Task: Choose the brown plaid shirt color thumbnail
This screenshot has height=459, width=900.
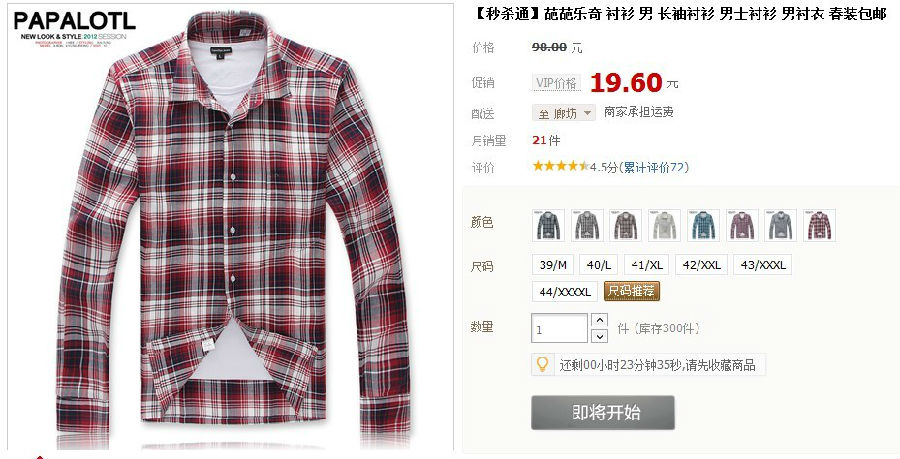Action: point(626,225)
